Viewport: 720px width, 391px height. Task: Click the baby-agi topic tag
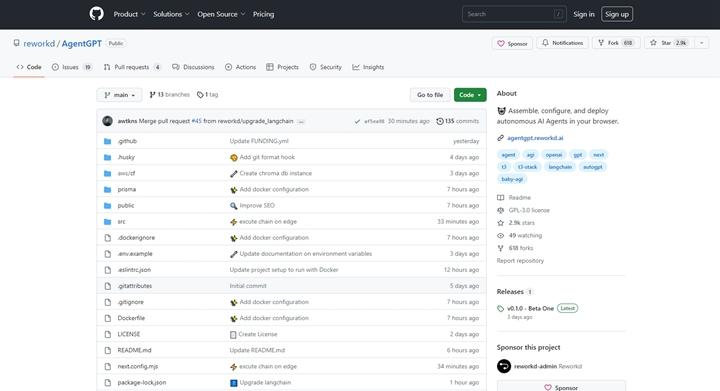tap(512, 179)
